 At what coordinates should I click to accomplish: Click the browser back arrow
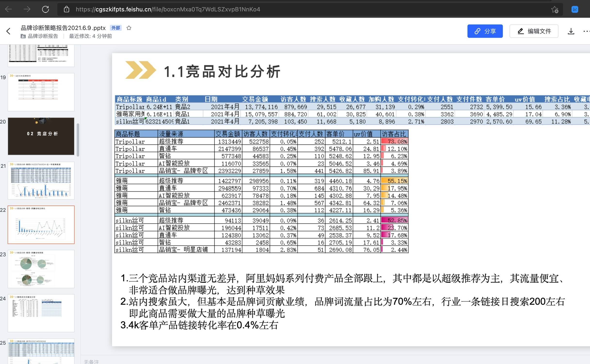(x=8, y=9)
